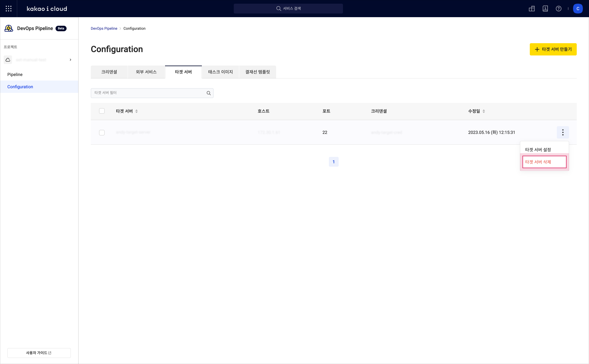This screenshot has width=589, height=364.
Task: Click the 타겟 서버 만들기 button
Action: point(553,49)
